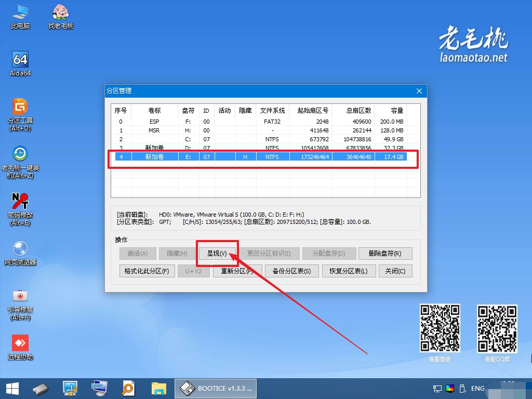Open 密码修改 (Alt+E) desktop icon
The width and height of the screenshot is (532, 399).
pyautogui.click(x=20, y=209)
